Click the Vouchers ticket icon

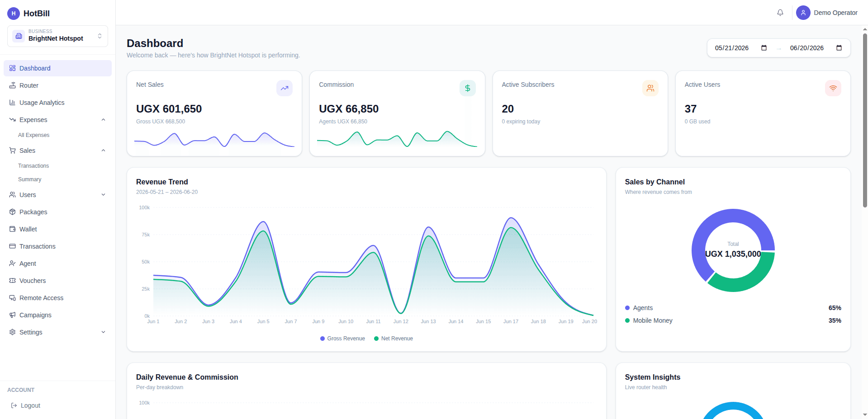click(12, 281)
